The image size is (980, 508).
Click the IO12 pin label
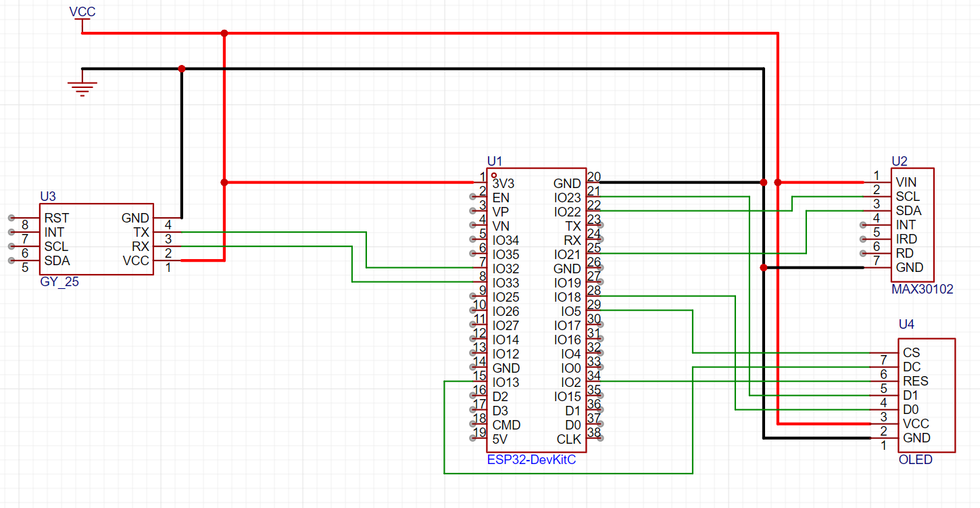[506, 354]
